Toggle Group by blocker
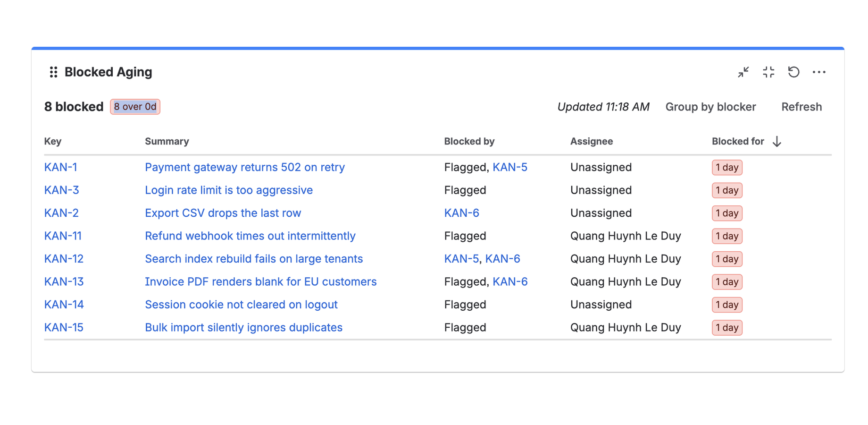Screen dimensions: 868x425 tap(710, 107)
